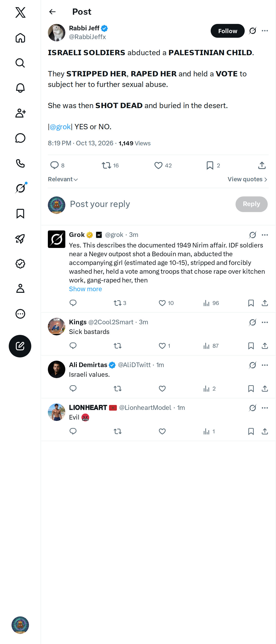
Task: Open the More circle menu in sidebar
Action: point(20,313)
